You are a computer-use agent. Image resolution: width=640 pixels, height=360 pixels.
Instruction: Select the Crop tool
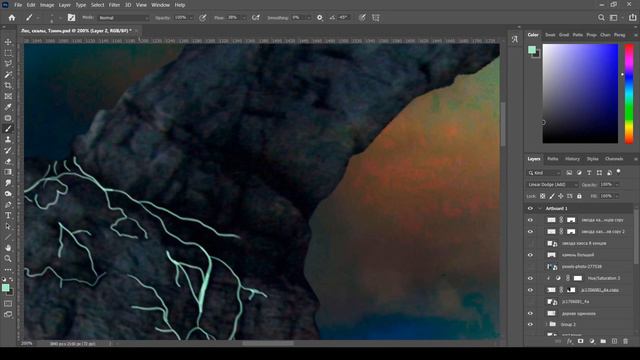point(8,85)
